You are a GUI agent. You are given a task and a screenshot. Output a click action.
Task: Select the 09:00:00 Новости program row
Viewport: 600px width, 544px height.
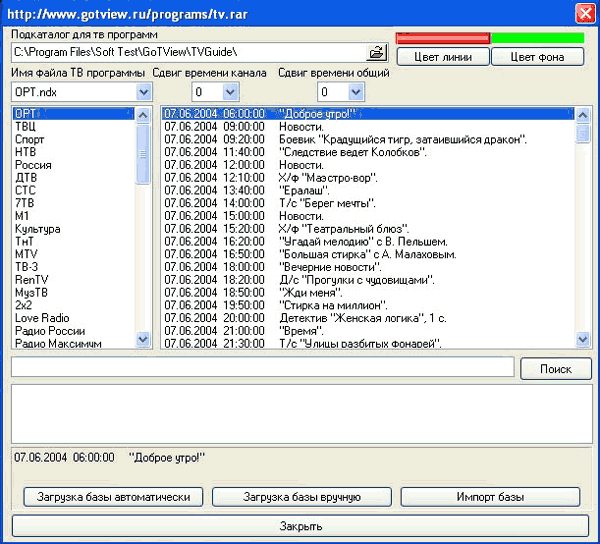[x=368, y=126]
